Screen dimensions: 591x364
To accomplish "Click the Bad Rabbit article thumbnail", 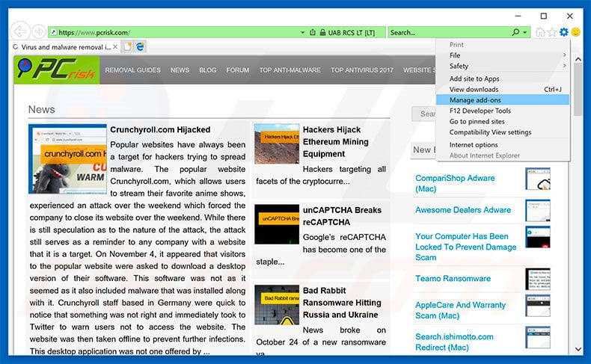I will 277,305.
